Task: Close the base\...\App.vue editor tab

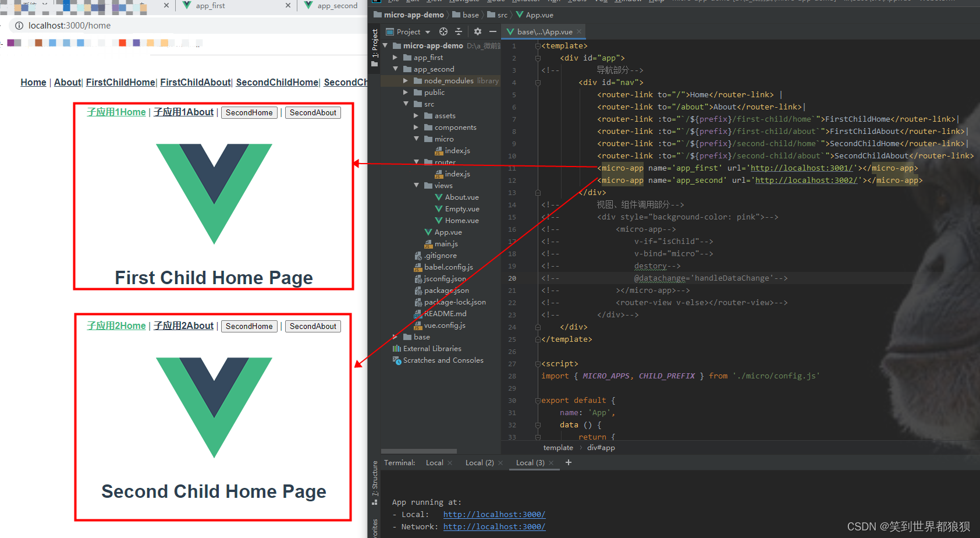Action: 579,32
